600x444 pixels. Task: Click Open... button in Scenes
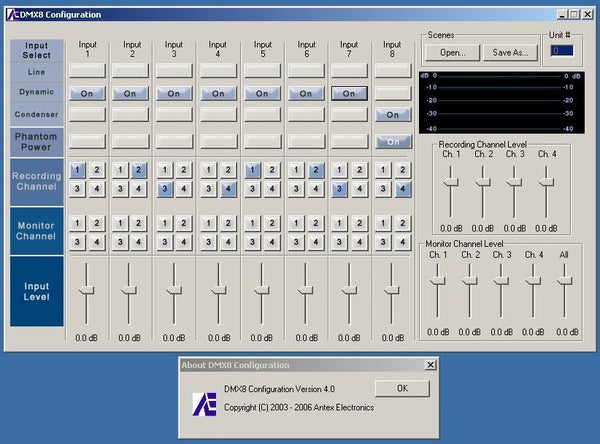[x=452, y=52]
